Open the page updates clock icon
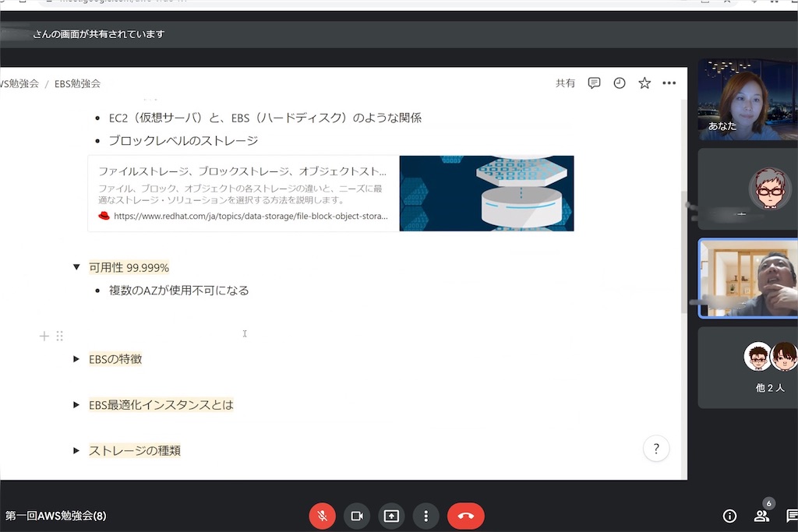The height and width of the screenshot is (532, 798). click(620, 83)
